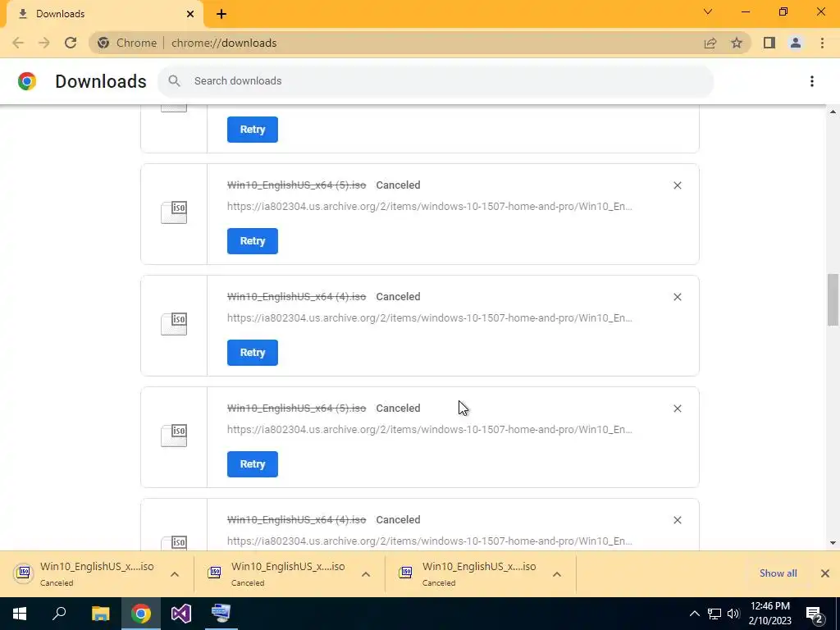Open the clock showing 12:46 PM

pos(769,614)
